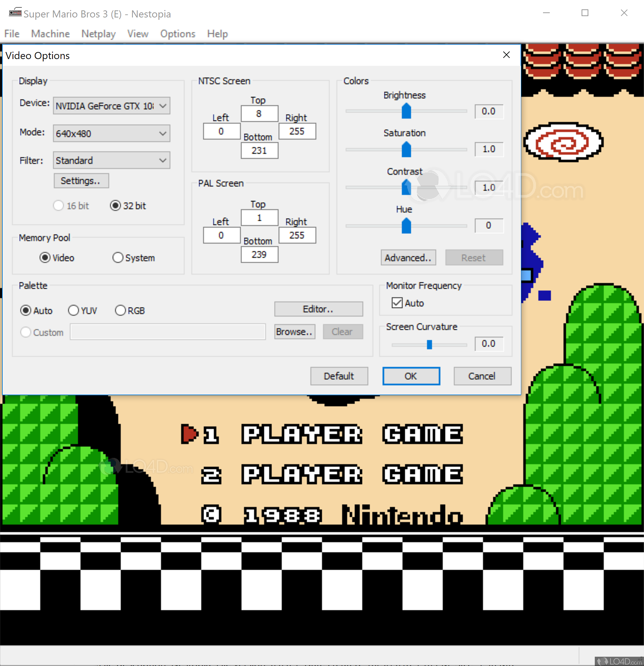Screen dimensions: 644x666
Task: Click the Reset colors button
Action: click(x=474, y=258)
